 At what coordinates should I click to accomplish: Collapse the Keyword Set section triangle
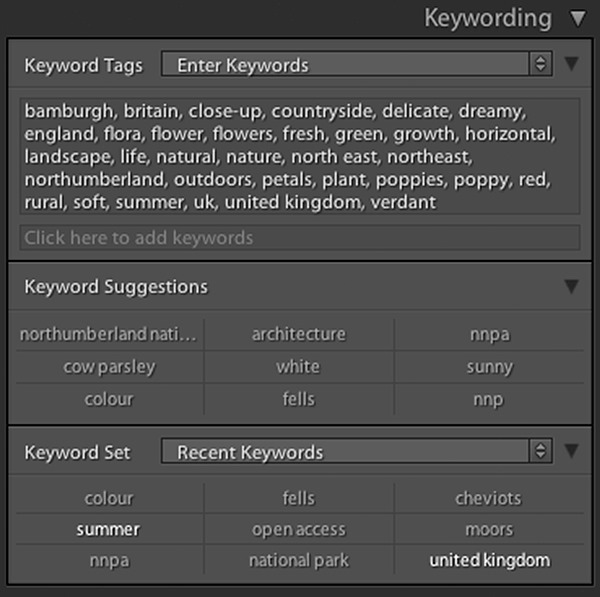pos(571,452)
